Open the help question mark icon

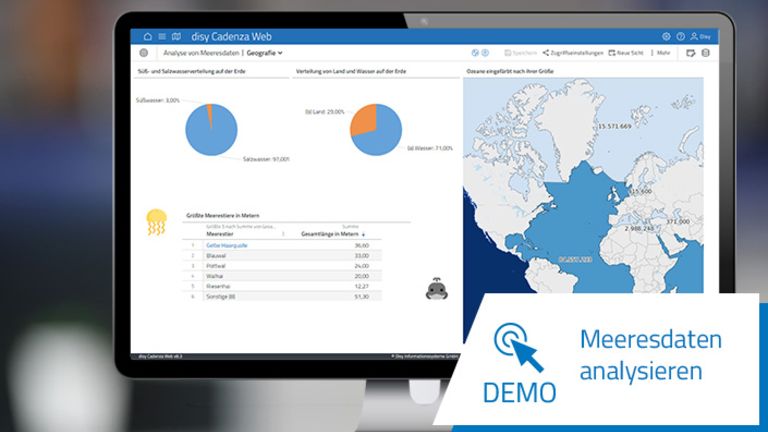coord(680,36)
